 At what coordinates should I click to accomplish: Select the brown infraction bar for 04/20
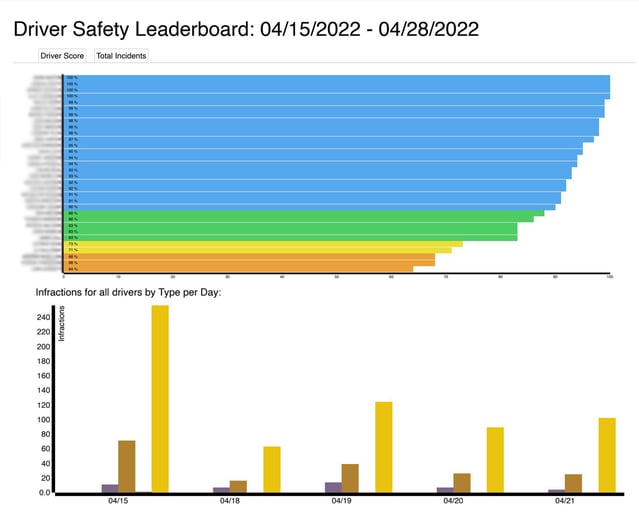[462, 483]
